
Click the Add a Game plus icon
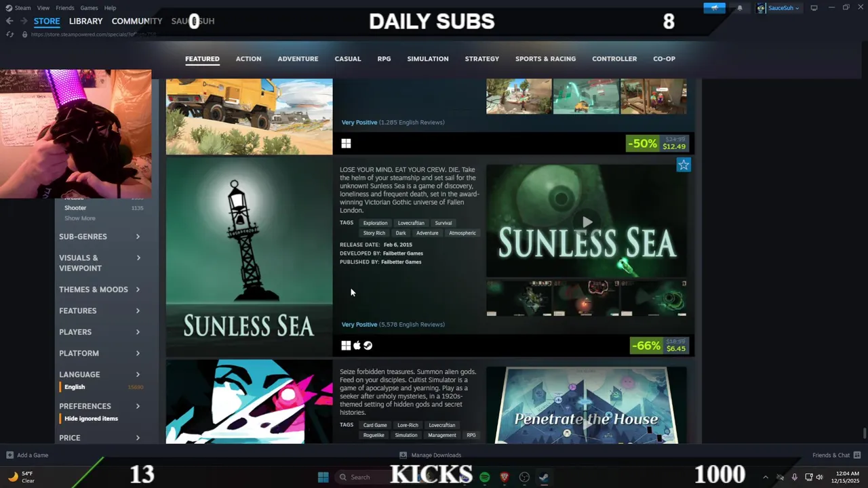[x=9, y=455]
